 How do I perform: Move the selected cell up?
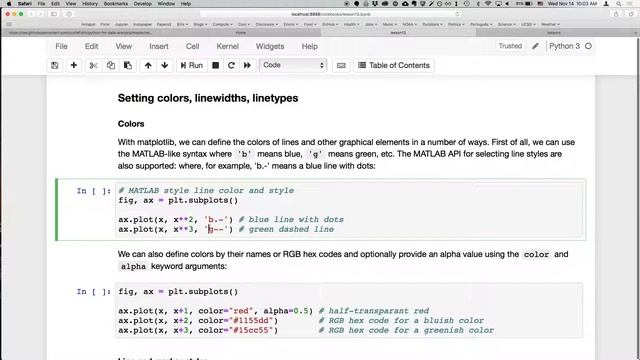tap(148, 65)
